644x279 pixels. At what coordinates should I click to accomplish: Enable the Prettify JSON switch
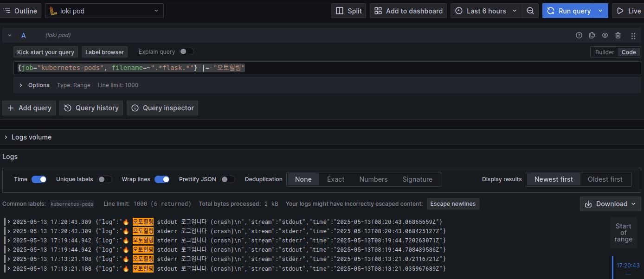click(228, 179)
